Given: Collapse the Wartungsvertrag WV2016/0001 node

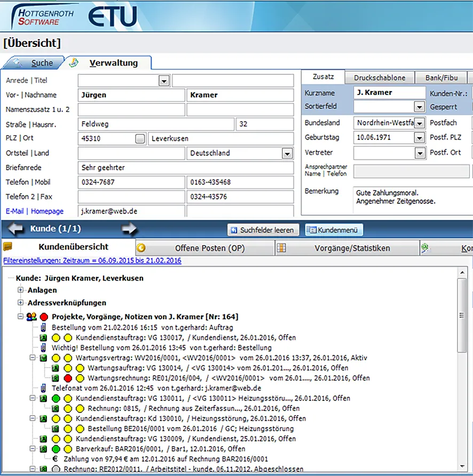Looking at the screenshot, I should (x=33, y=358).
